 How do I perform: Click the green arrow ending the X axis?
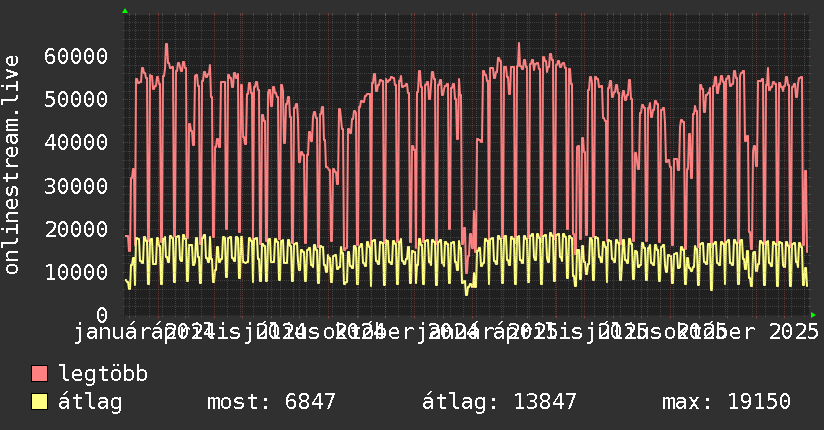point(813,315)
